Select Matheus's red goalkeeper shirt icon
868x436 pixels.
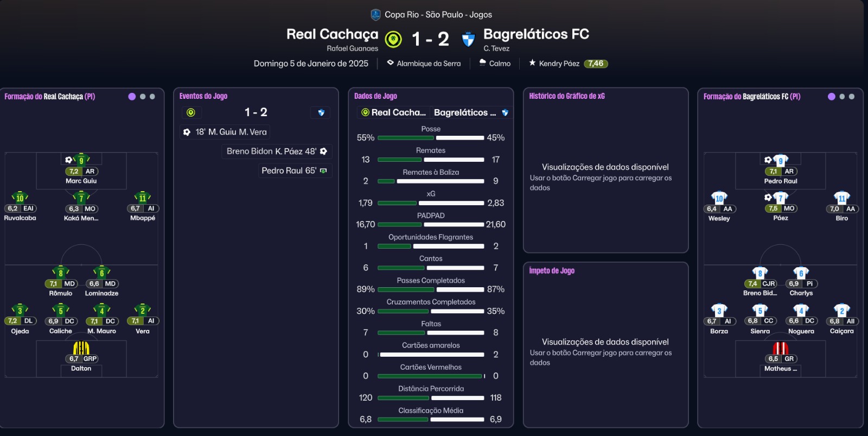point(780,347)
